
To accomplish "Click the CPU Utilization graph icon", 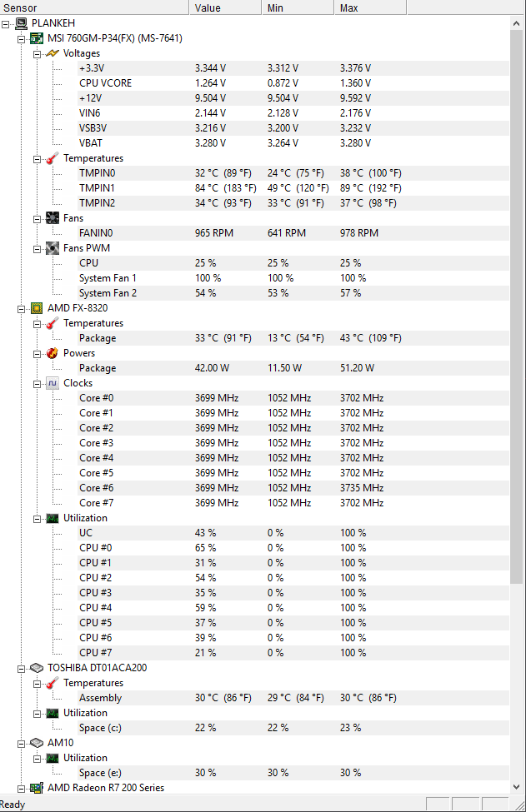I will click(x=53, y=518).
